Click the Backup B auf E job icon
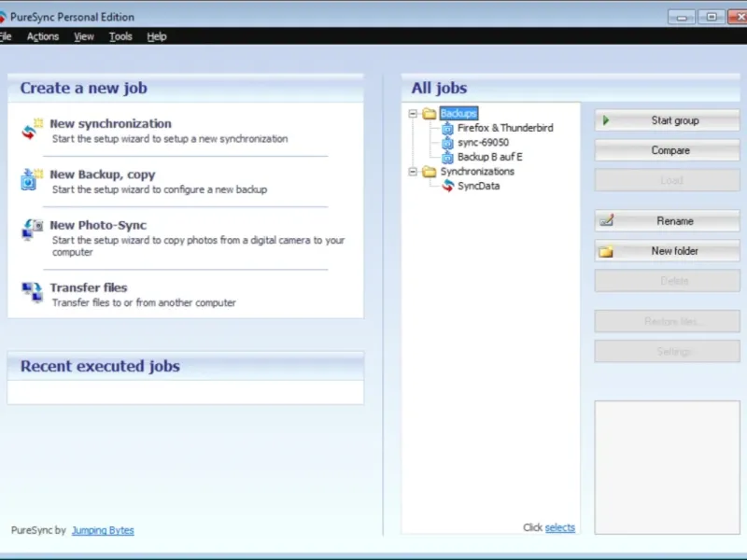Viewport: 747px width, 560px height. point(447,157)
